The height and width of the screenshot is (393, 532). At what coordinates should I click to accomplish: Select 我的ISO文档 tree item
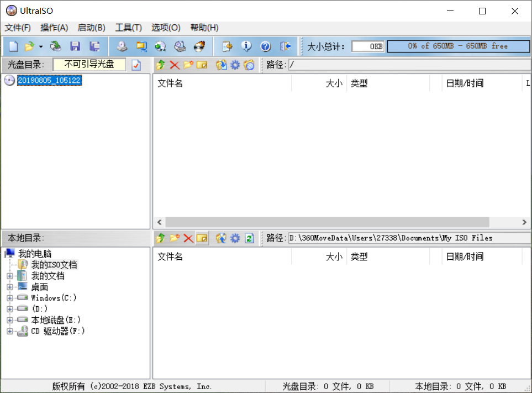54,265
